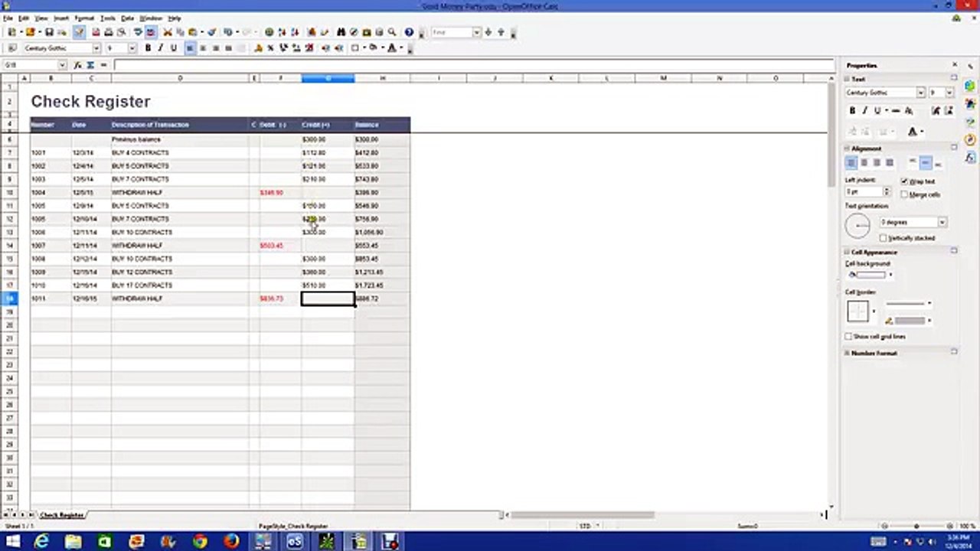Screen dimensions: 980x551
Task: Open the Name Box dropdown
Action: (62, 65)
